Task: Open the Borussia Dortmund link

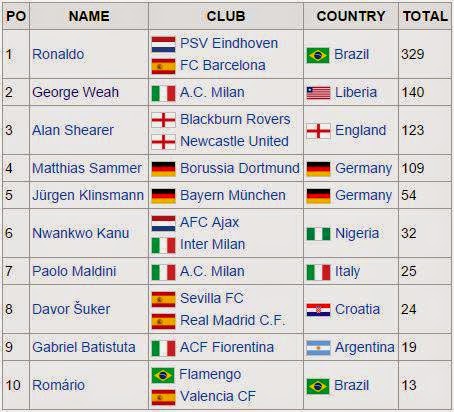Action: [240, 168]
